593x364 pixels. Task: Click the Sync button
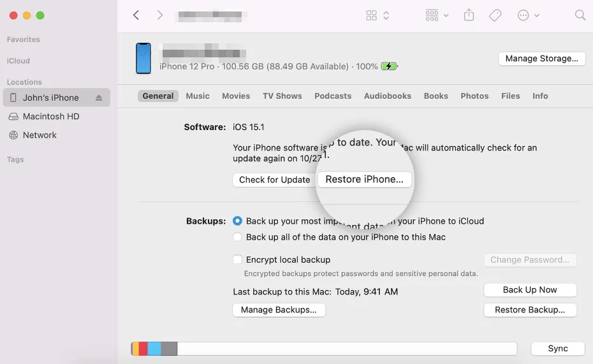point(558,349)
